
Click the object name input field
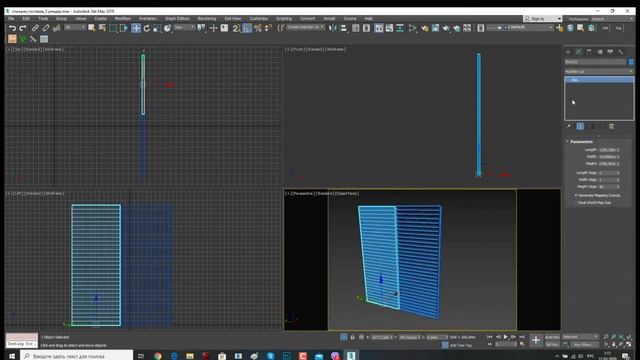pyautogui.click(x=595, y=62)
